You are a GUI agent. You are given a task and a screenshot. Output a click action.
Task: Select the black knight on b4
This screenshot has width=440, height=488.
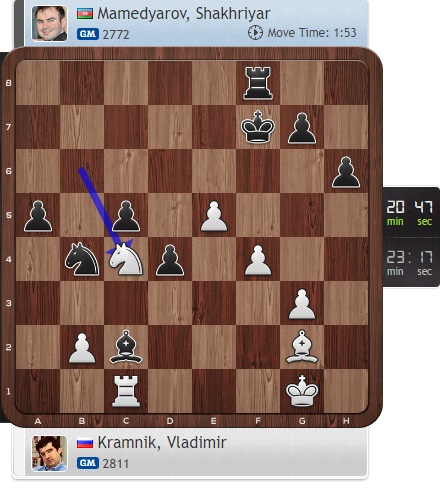[82, 259]
